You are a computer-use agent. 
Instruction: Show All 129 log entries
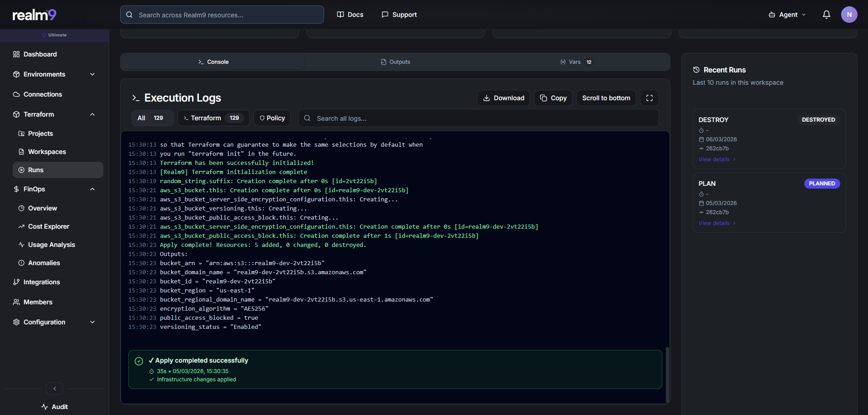tap(152, 118)
